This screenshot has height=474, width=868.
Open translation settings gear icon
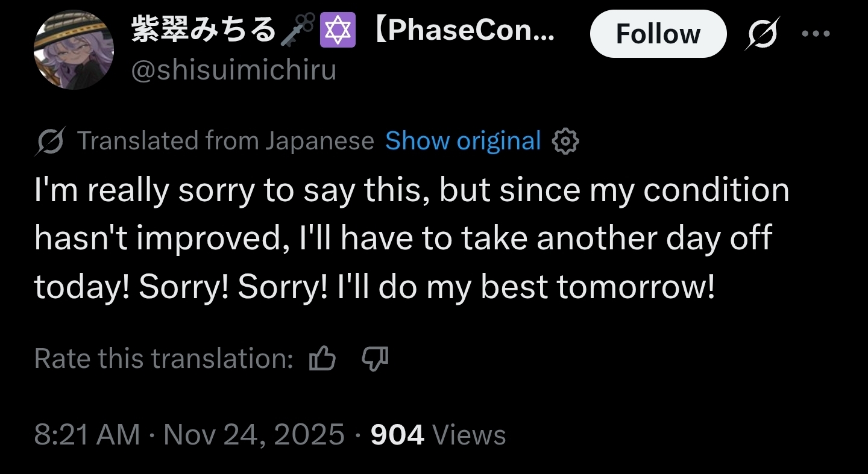tap(565, 142)
